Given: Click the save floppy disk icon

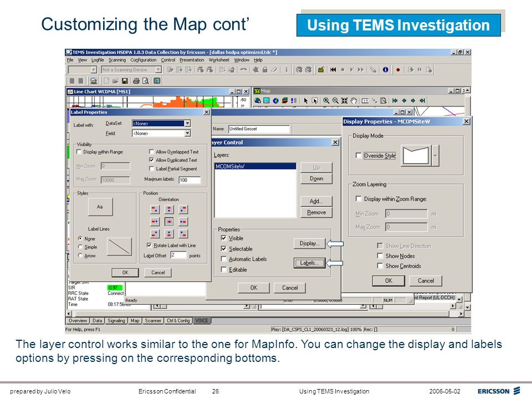Looking at the screenshot, I should [x=125, y=81].
